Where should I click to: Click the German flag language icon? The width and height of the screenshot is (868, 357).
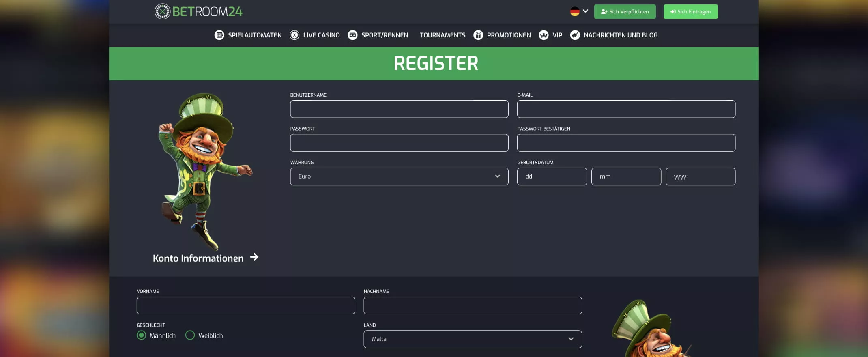click(x=575, y=11)
